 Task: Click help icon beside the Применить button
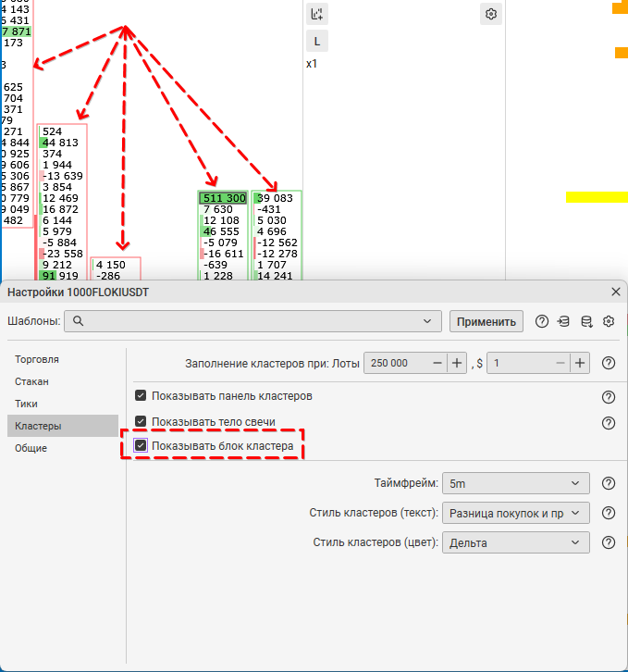542,321
